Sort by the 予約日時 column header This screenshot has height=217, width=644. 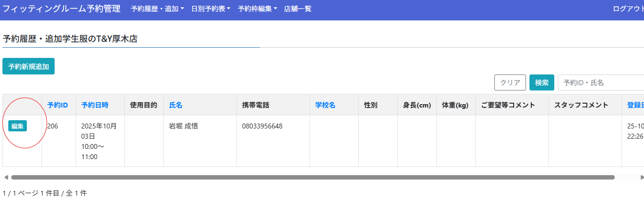(x=95, y=105)
